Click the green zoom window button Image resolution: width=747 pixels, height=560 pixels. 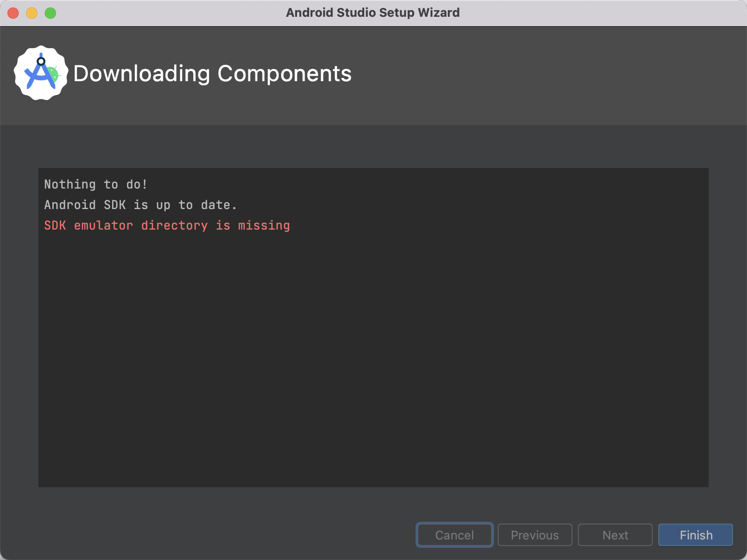[50, 13]
